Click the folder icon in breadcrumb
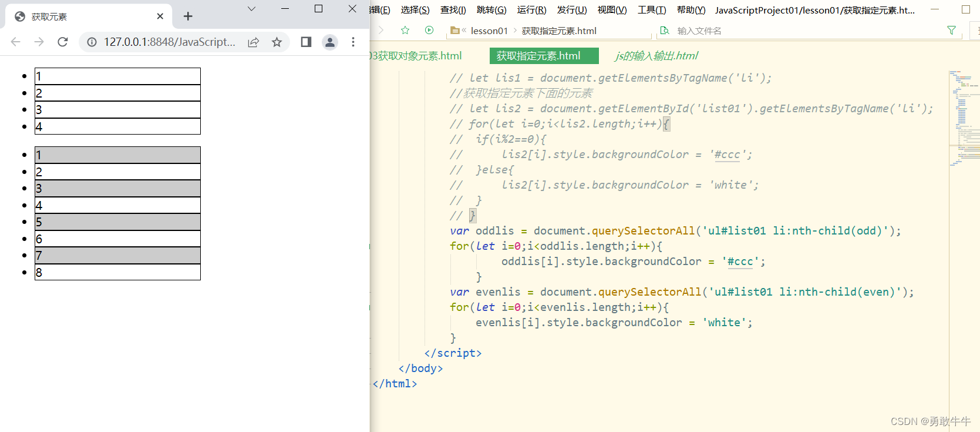 (454, 31)
